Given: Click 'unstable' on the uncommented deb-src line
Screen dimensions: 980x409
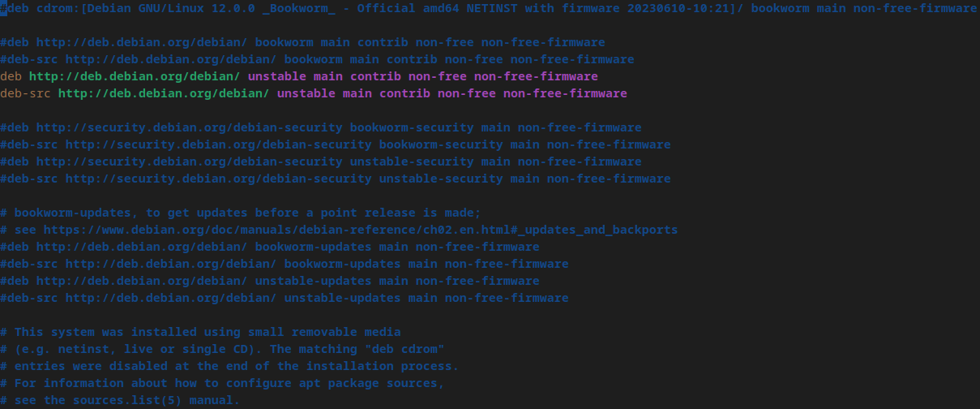Looking at the screenshot, I should tap(306, 93).
